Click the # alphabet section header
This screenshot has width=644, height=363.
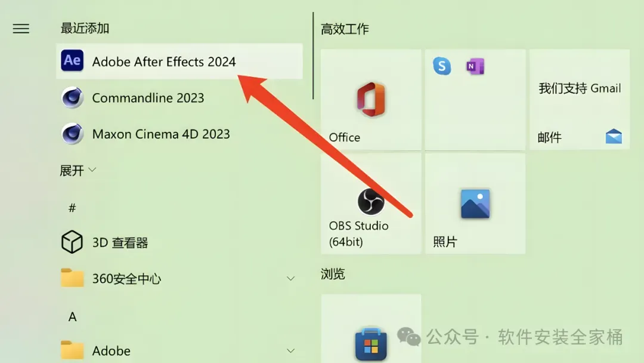point(72,208)
